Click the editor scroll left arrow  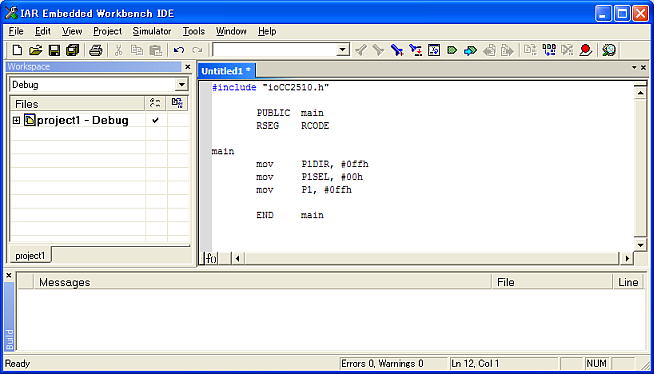[237, 259]
